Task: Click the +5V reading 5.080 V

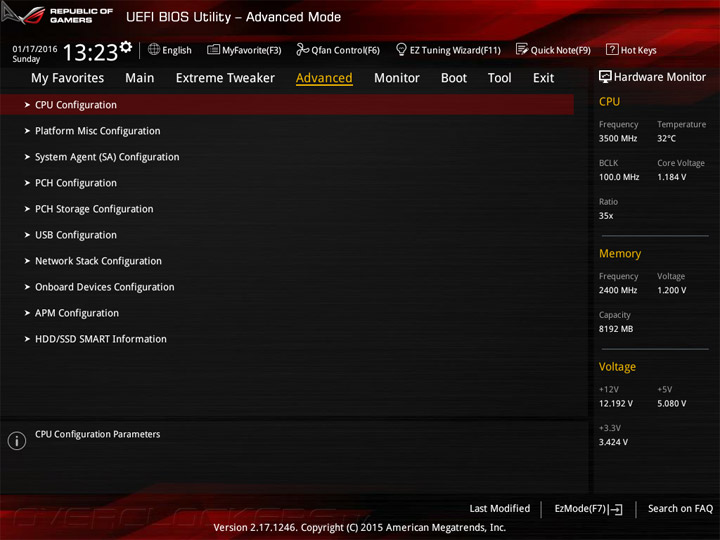Action: (x=672, y=404)
